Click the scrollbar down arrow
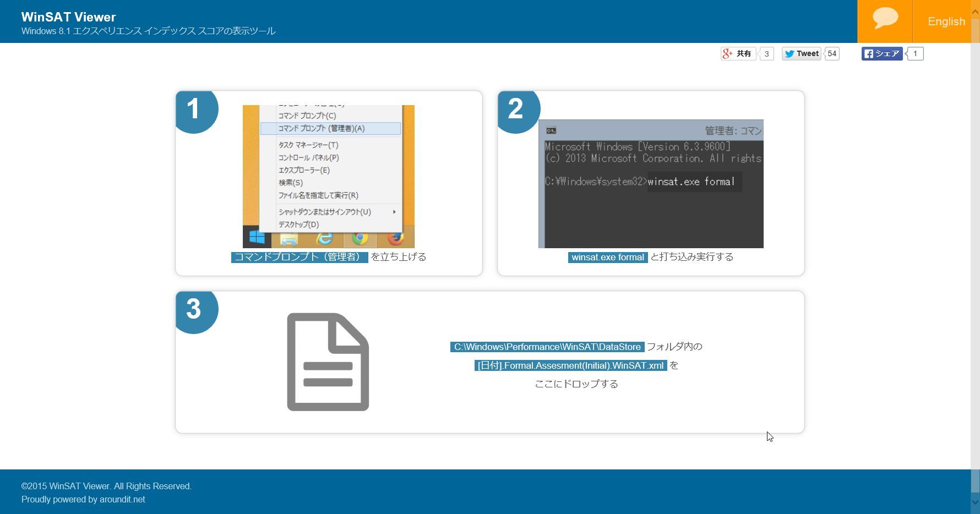The height and width of the screenshot is (514, 980). click(x=975, y=502)
